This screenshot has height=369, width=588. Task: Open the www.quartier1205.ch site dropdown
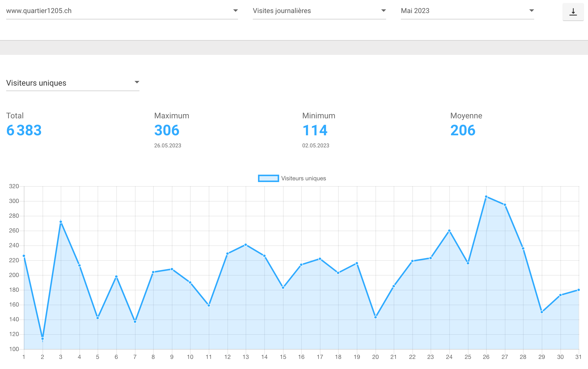(x=122, y=11)
